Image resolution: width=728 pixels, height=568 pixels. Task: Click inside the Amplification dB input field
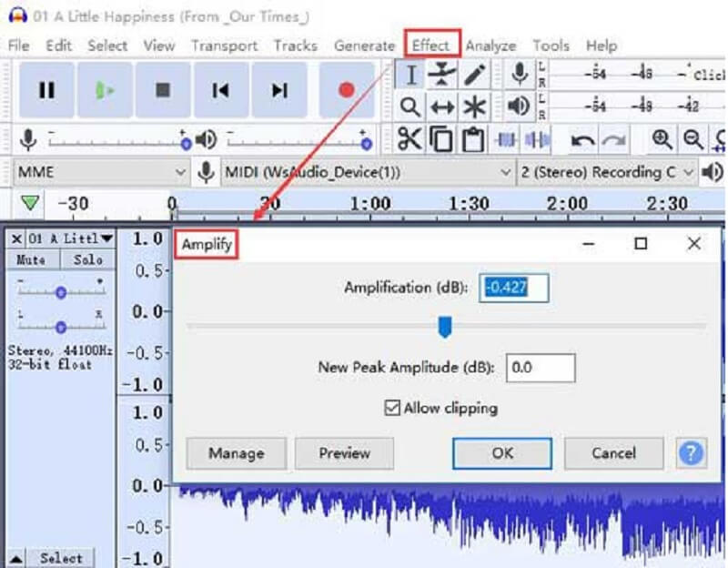point(512,287)
